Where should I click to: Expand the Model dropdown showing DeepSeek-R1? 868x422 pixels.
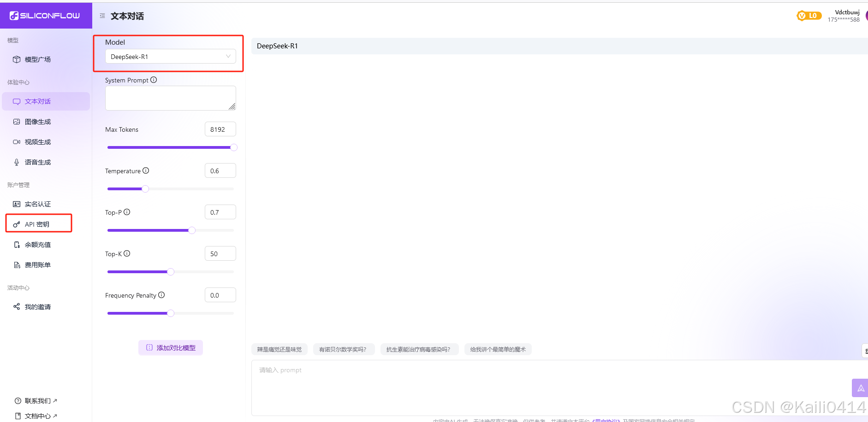tap(171, 56)
